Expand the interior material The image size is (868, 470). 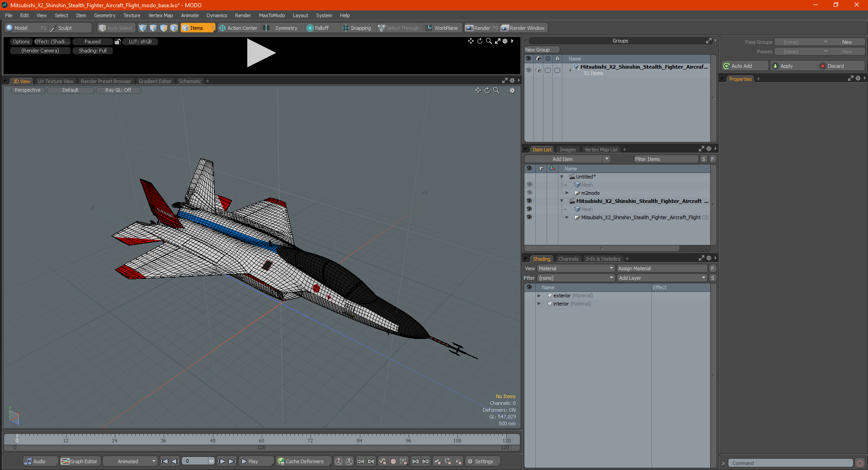coord(539,304)
